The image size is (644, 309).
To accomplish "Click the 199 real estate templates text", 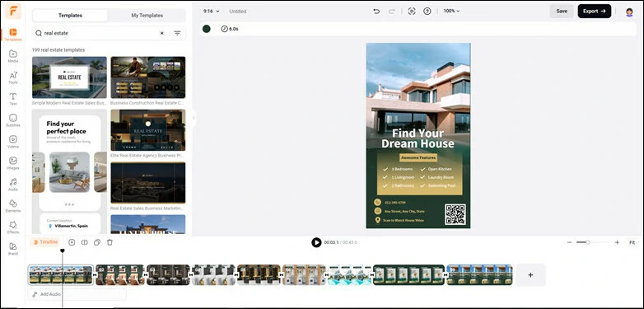I will coord(58,49).
